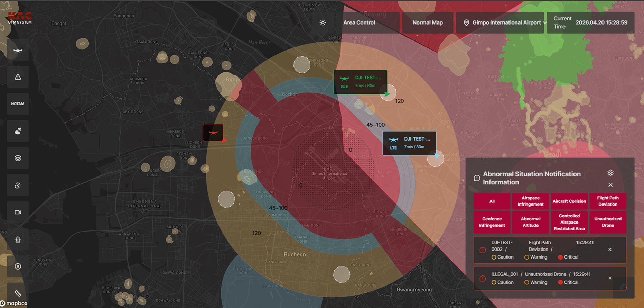This screenshot has height=308, width=644.
Task: Click the GMP Gimpo International Airport map label
Action: [x=329, y=174]
